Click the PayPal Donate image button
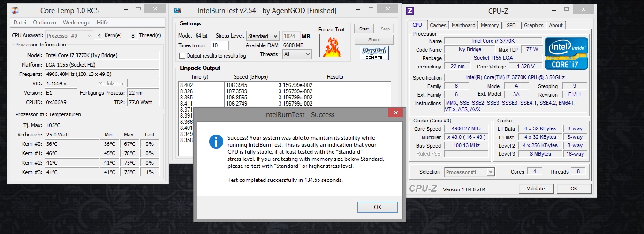Screen dimensions: 644x234 click(x=373, y=53)
